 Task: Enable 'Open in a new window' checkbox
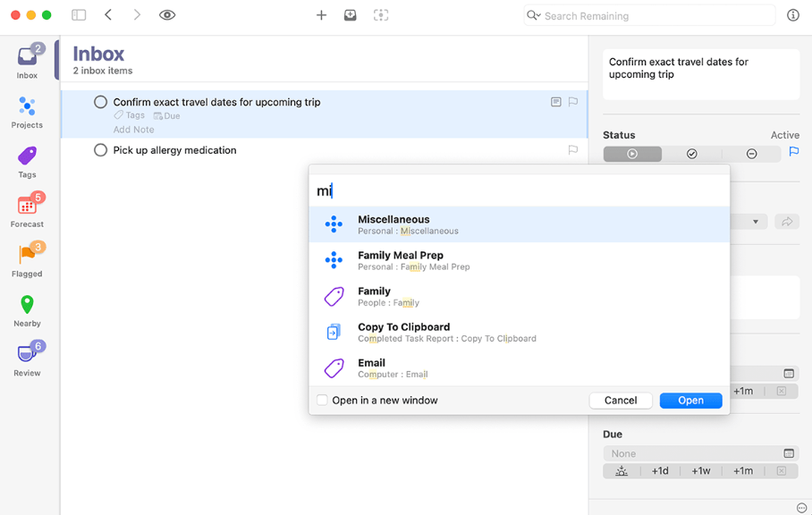click(x=323, y=401)
